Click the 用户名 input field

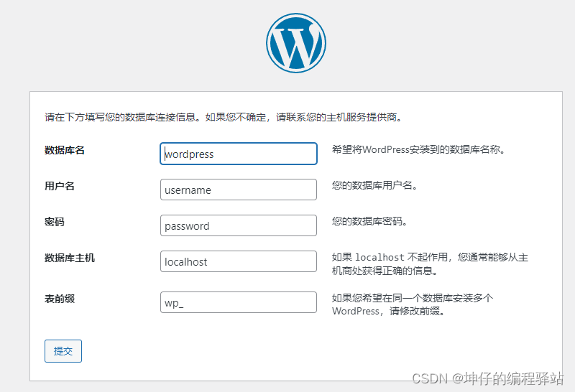pyautogui.click(x=239, y=190)
